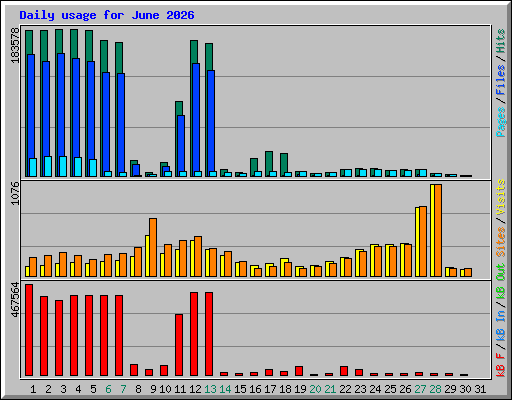Click day 25 on the x-axis
512x400 pixels.
390,389
